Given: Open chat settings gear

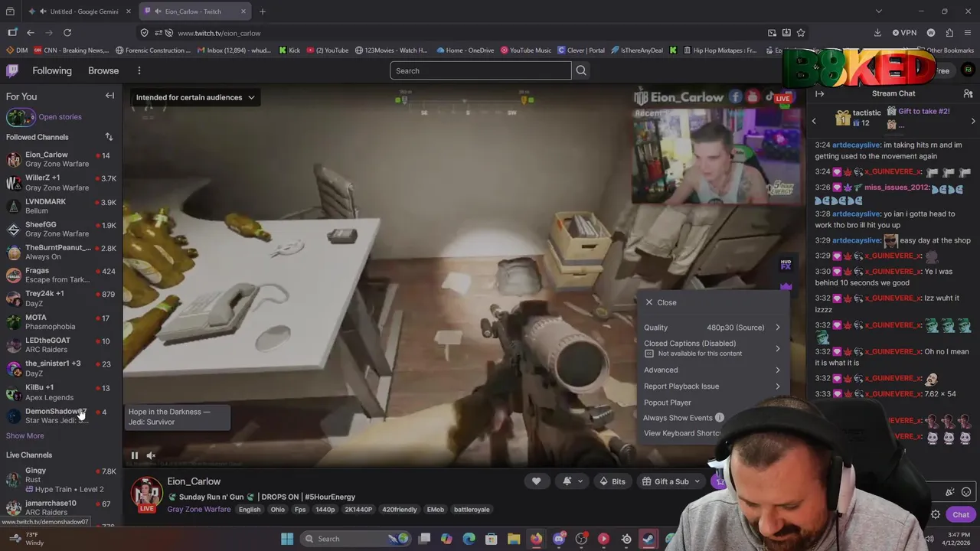Looking at the screenshot, I should click(x=936, y=514).
